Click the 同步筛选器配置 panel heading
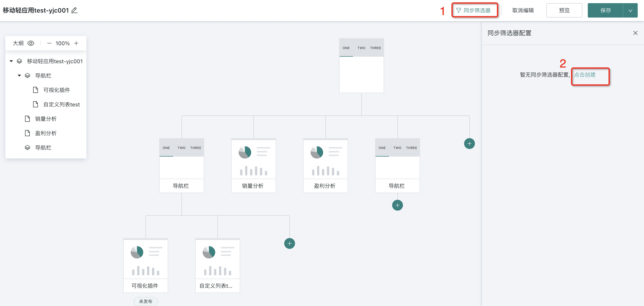This screenshot has height=306, width=644. point(509,33)
